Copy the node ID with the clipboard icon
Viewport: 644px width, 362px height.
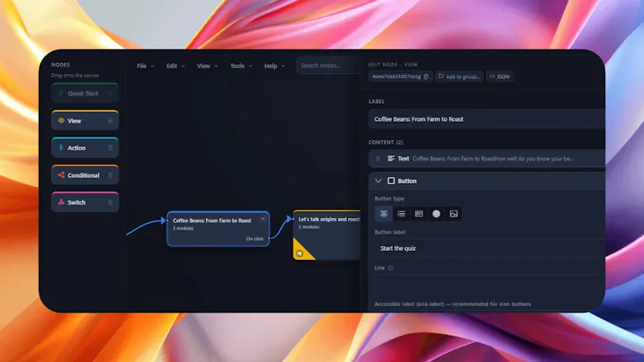[427, 77]
